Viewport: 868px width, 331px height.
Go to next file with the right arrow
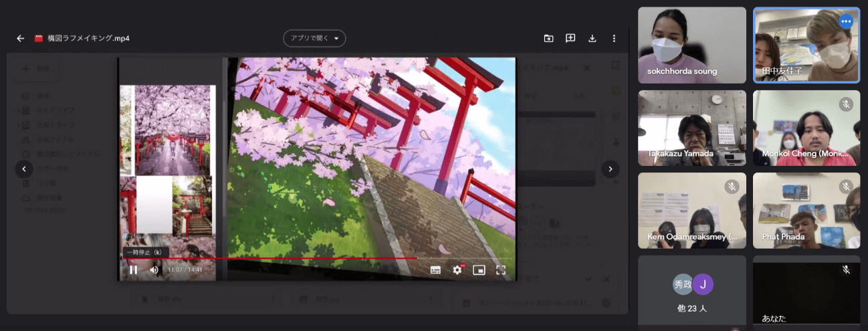point(610,169)
